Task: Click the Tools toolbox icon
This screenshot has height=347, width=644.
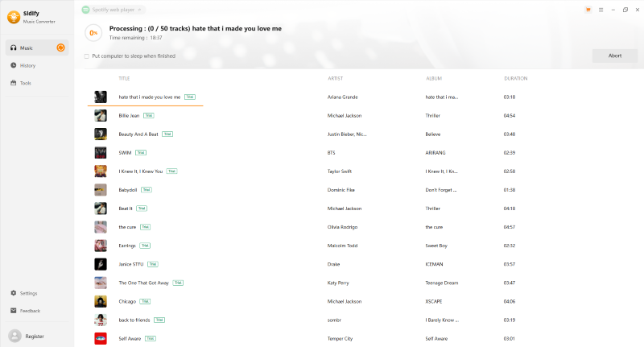Action: [x=14, y=83]
